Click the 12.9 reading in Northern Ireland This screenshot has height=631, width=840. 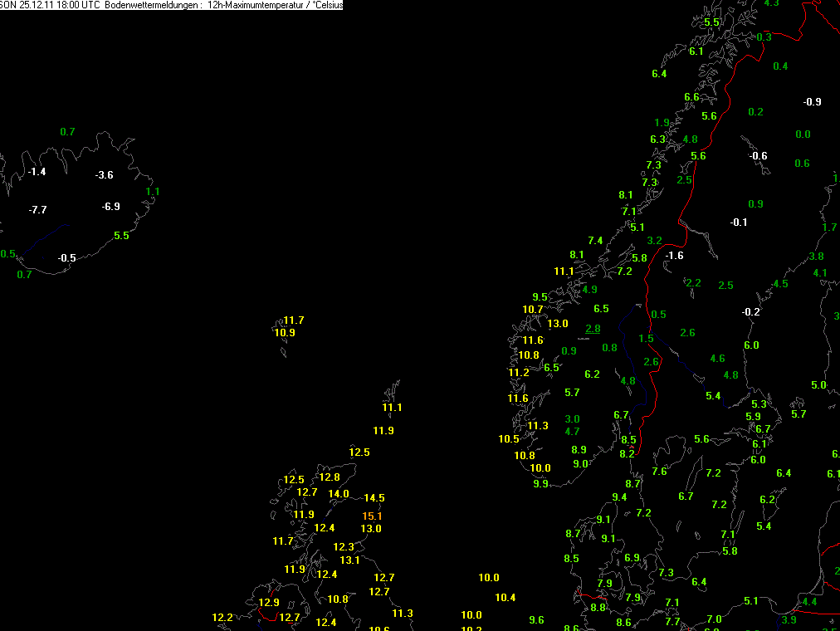coord(268,603)
